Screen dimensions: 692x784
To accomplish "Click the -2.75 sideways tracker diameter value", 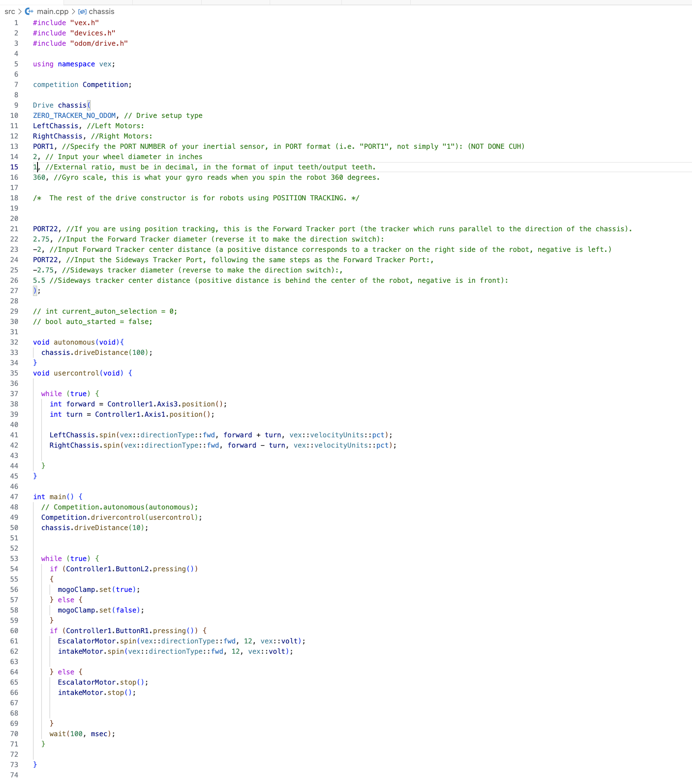I will click(43, 270).
